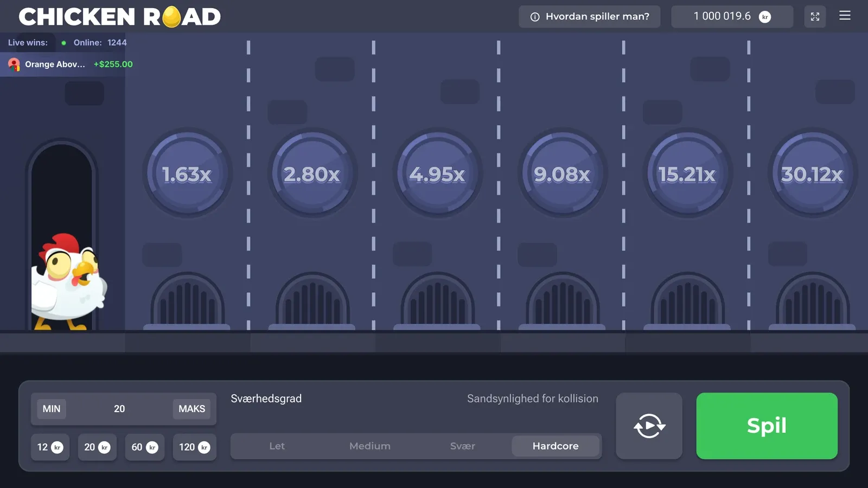Image resolution: width=868 pixels, height=488 pixels.
Task: Select Medium difficulty
Action: pyautogui.click(x=370, y=446)
